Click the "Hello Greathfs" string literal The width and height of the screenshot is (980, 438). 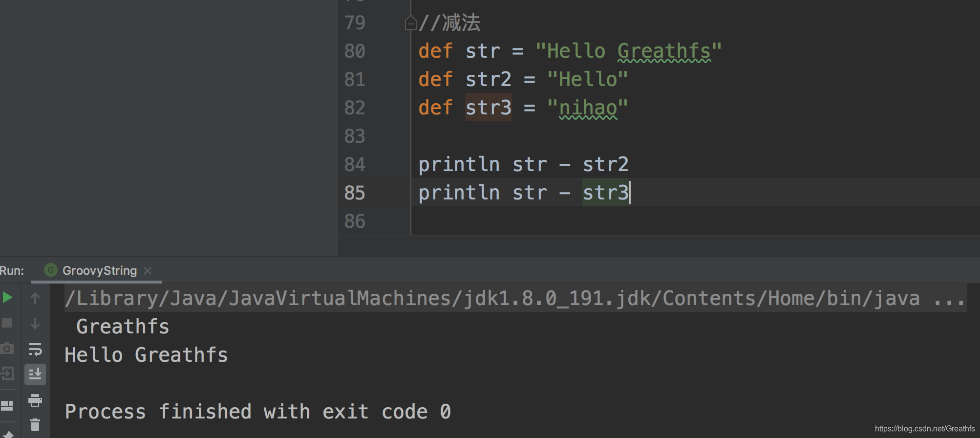pyautogui.click(x=628, y=51)
